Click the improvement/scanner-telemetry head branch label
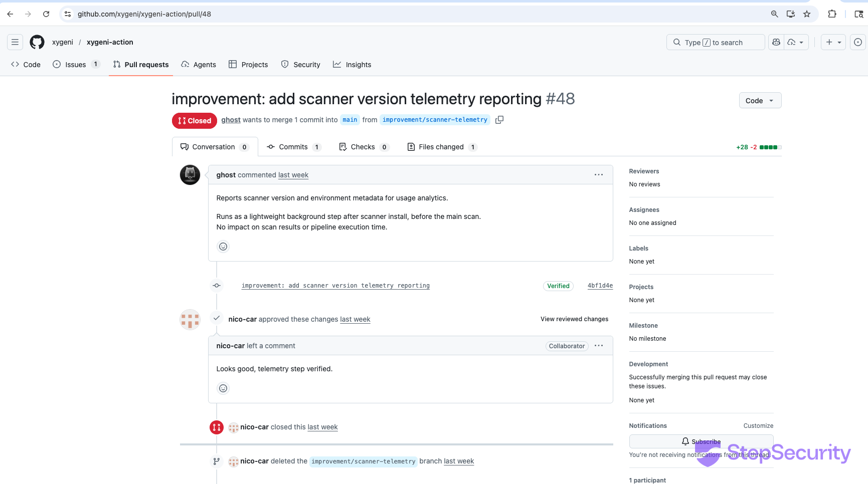 [435, 120]
